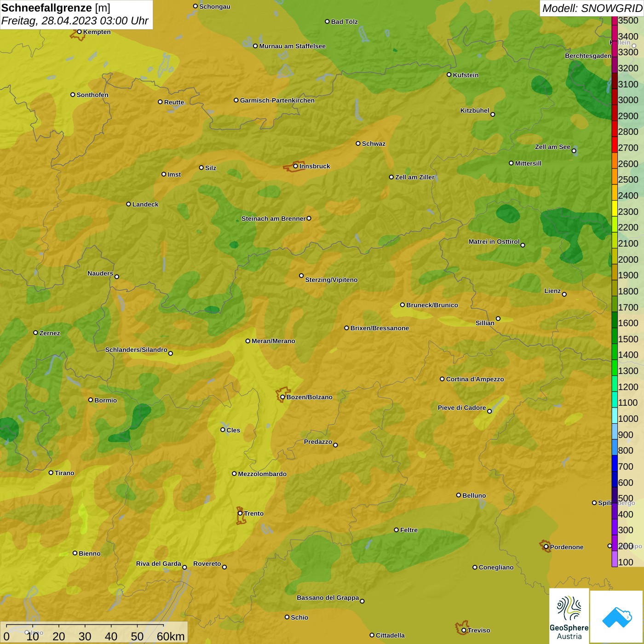
Task: Click the Schwaz location dot
Action: click(x=358, y=144)
